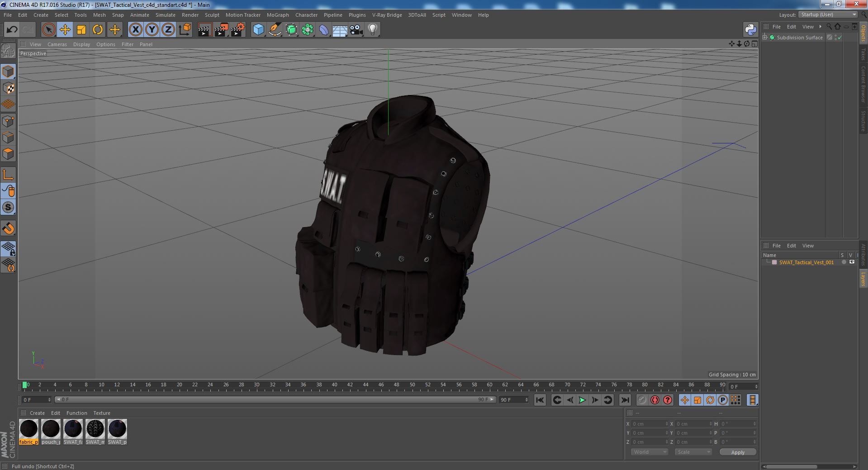Add a Floor environment object
Image resolution: width=868 pixels, height=470 pixels.
340,30
